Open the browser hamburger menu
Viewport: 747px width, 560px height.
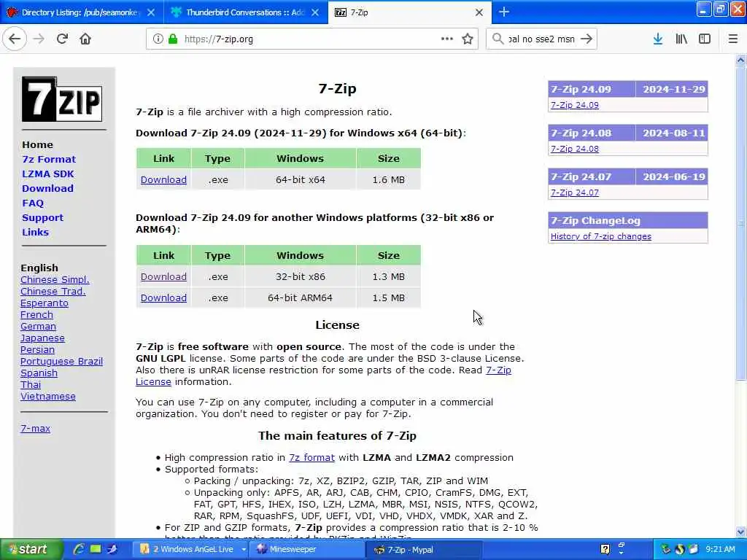point(733,39)
